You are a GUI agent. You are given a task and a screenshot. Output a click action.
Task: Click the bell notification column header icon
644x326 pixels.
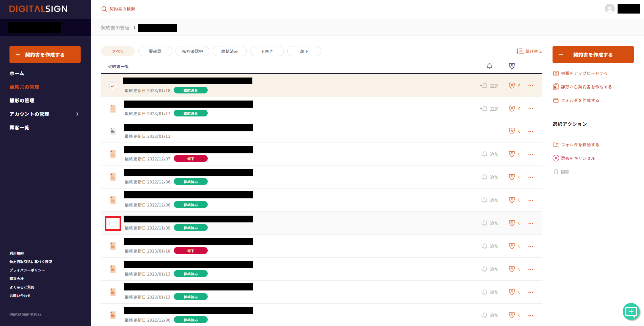click(x=489, y=66)
